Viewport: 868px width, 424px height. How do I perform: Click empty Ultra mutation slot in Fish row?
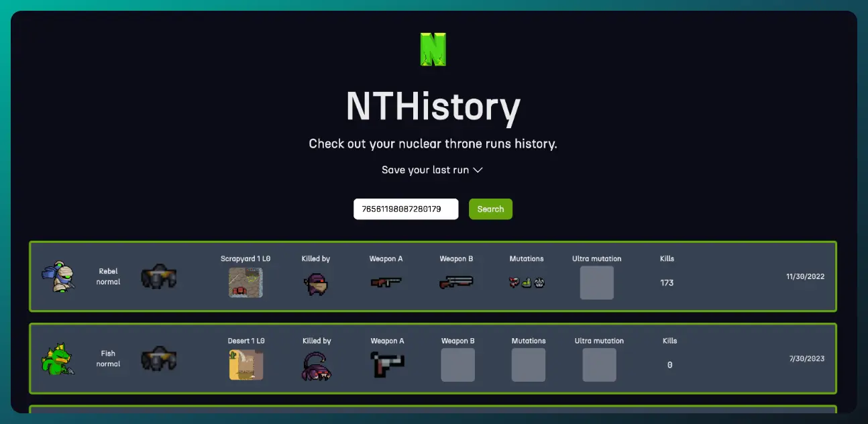tap(600, 365)
